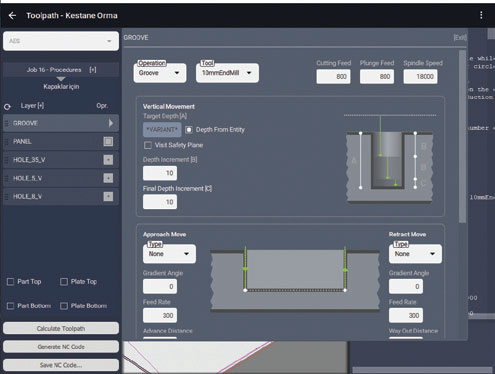The height and width of the screenshot is (374, 495).
Task: Click the GROOVE panel vertical scrollbar
Action: tap(462, 136)
